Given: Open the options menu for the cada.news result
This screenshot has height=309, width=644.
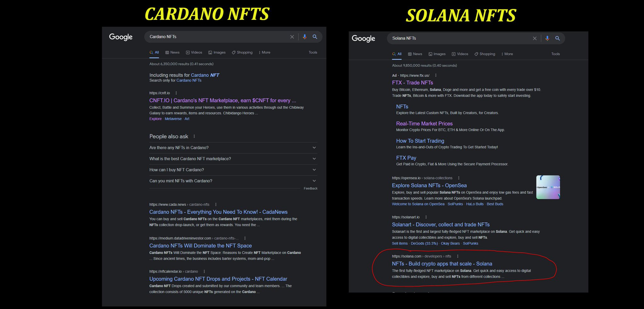Looking at the screenshot, I should 216,205.
